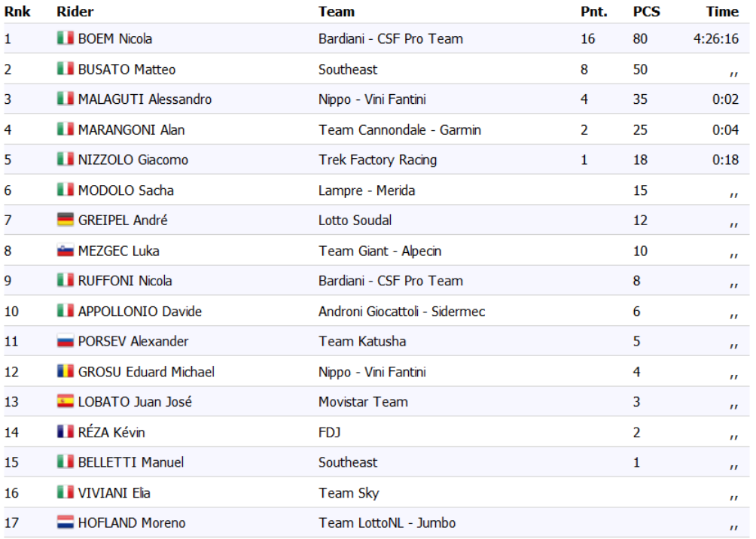The width and height of the screenshot is (756, 539).
Task: Sort results by the PCS column header
Action: 646,11
